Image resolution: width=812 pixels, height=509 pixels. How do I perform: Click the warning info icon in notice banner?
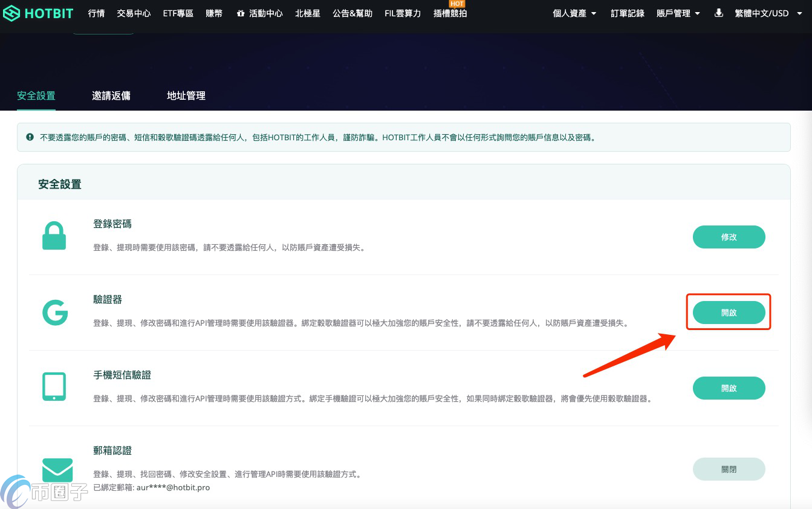tap(30, 137)
